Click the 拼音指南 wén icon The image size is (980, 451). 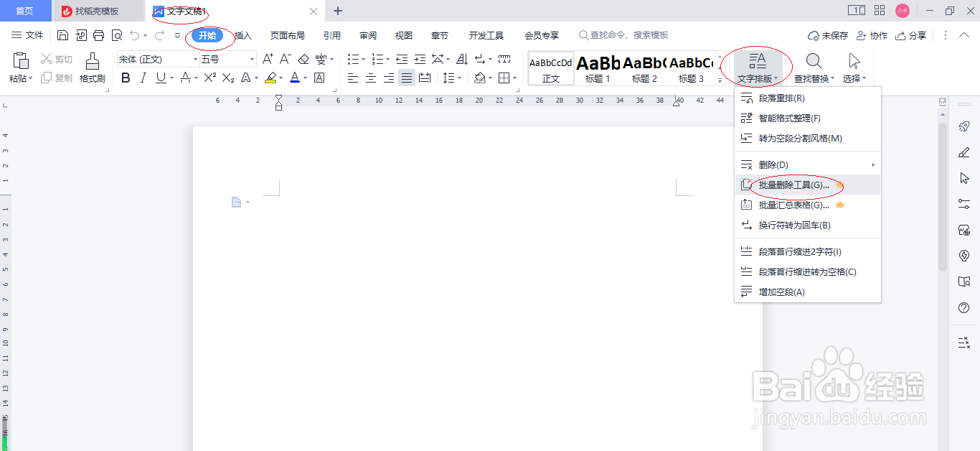pyautogui.click(x=321, y=59)
